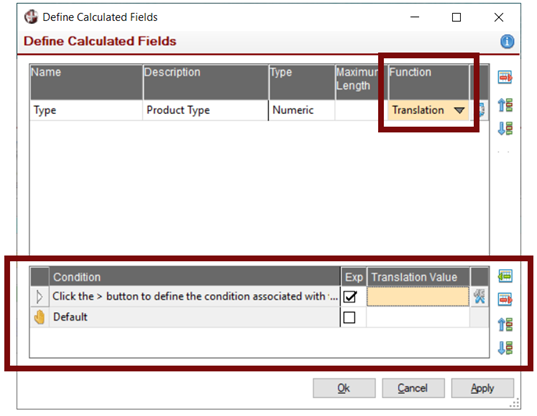This screenshot has height=416, width=537.
Task: Check the Exp checkbox for Default row
Action: 349,317
